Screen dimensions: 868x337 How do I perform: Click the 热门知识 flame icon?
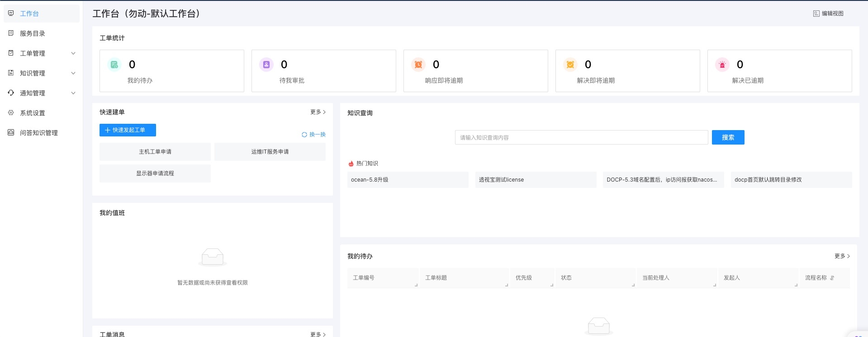point(351,164)
